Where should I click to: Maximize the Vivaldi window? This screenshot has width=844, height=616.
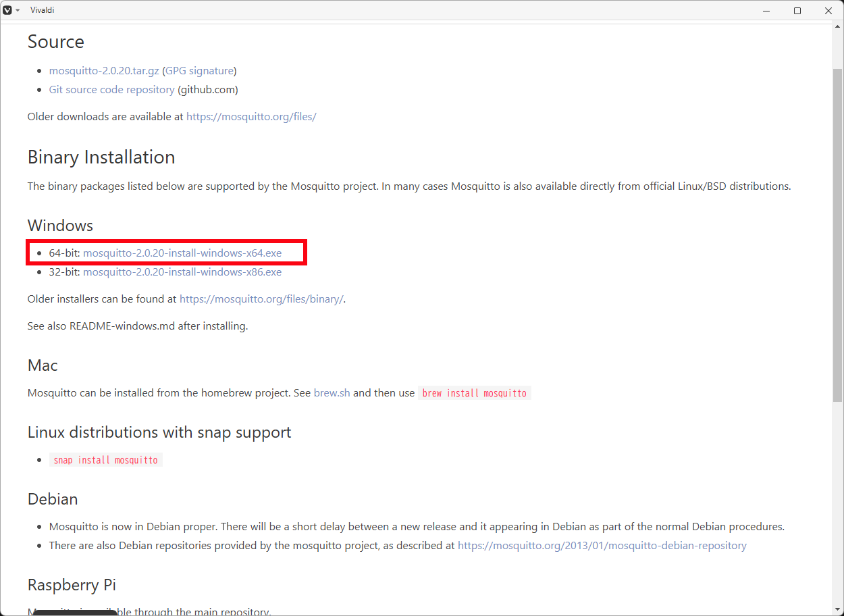[797, 11]
